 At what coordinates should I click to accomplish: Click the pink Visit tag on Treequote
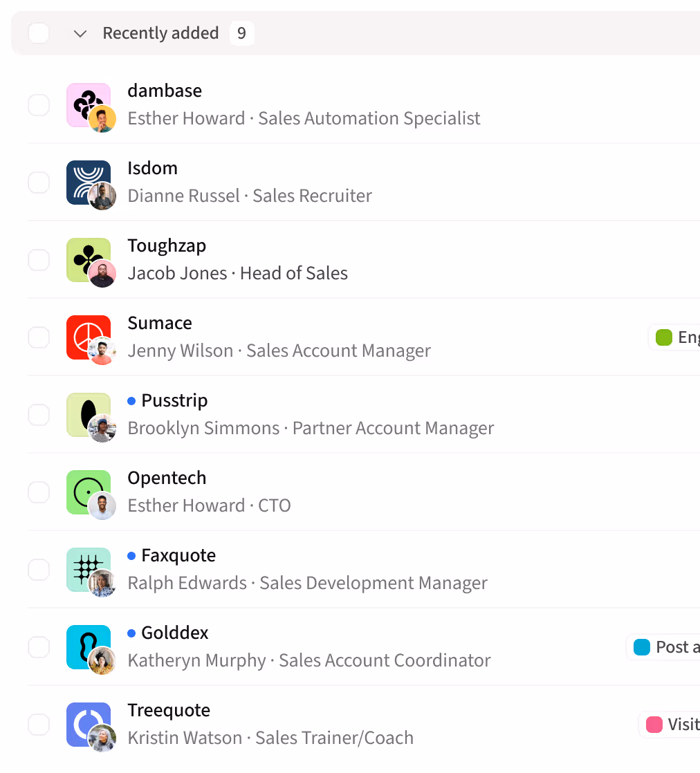[x=671, y=725]
